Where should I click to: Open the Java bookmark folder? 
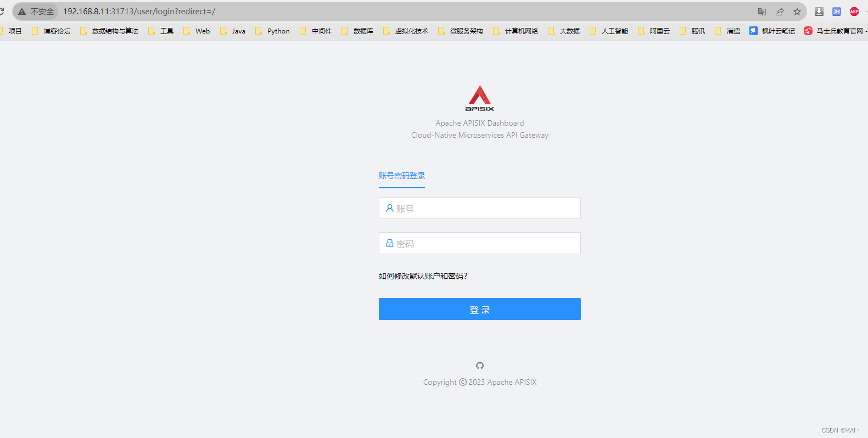pyautogui.click(x=233, y=31)
